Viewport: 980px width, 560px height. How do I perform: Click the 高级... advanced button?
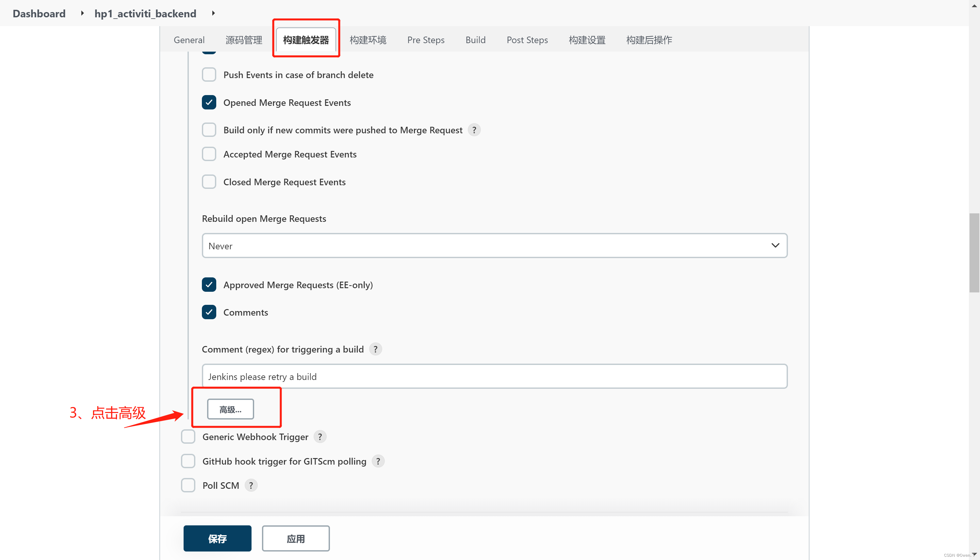(230, 409)
